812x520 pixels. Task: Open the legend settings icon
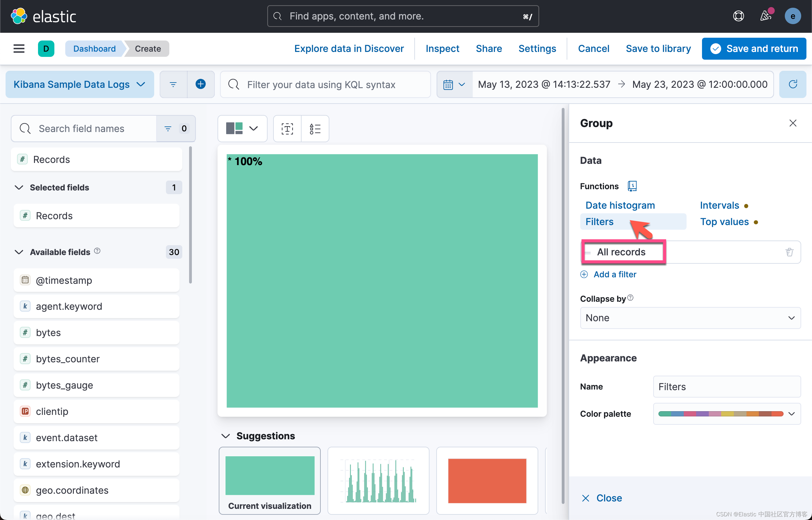click(x=315, y=129)
